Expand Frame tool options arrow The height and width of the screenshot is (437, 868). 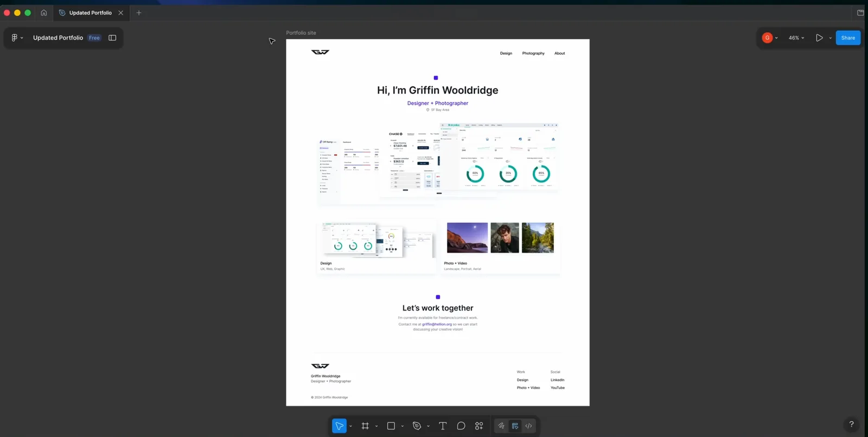(376, 426)
